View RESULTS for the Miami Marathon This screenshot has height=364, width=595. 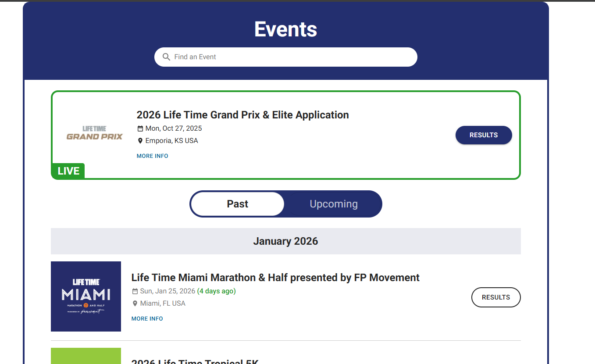click(x=495, y=297)
